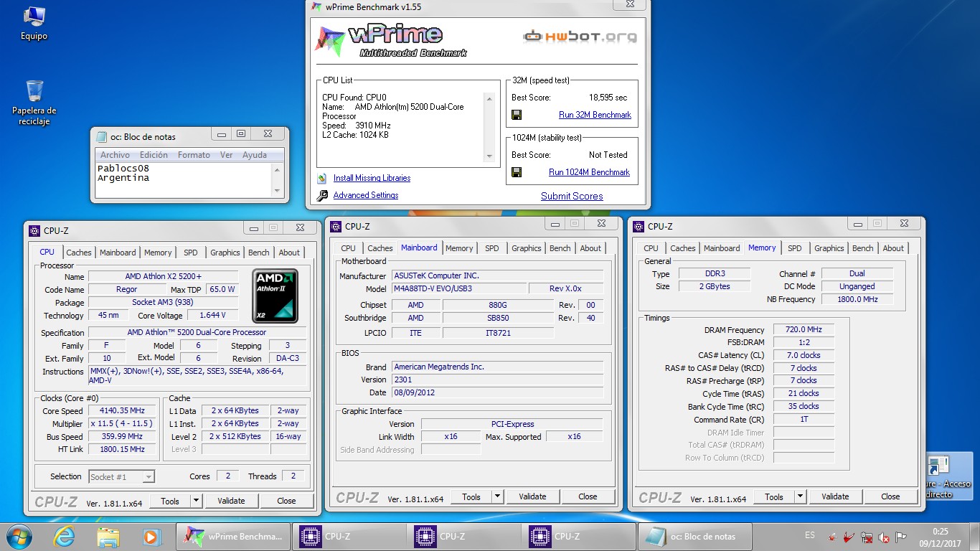
Task: Click the Submit Scores link
Action: 572,196
